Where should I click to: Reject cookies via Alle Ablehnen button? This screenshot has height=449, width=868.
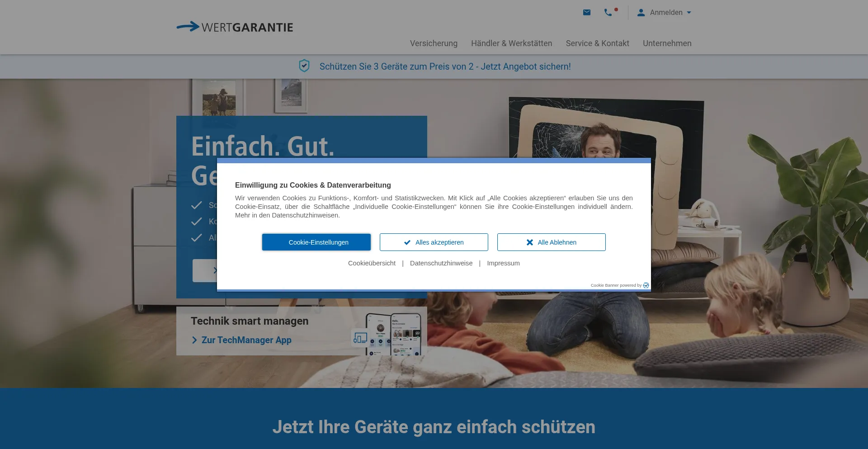click(x=551, y=242)
